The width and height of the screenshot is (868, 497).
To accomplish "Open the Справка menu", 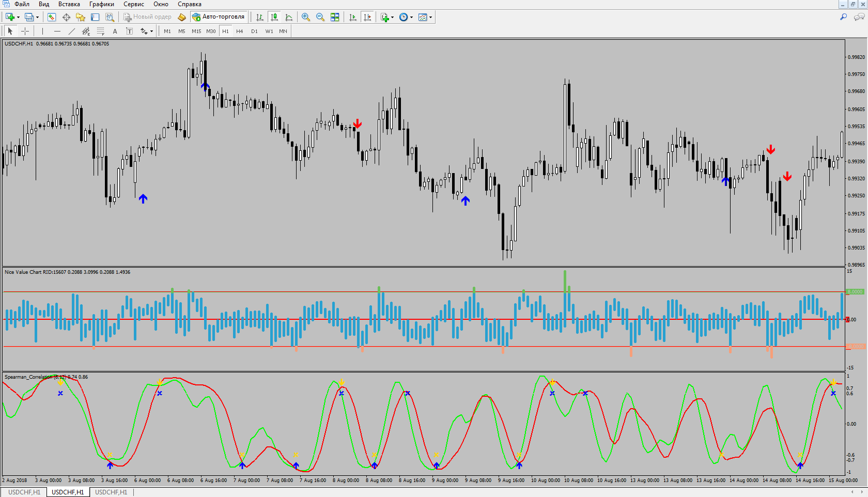I will [x=190, y=4].
